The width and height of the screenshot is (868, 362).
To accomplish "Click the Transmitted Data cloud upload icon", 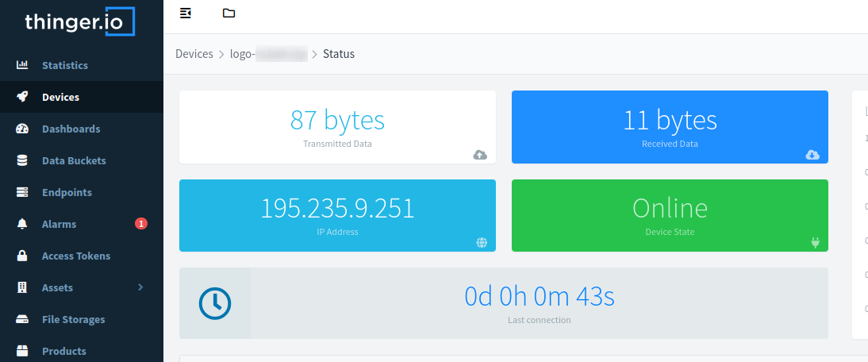I will pos(480,155).
